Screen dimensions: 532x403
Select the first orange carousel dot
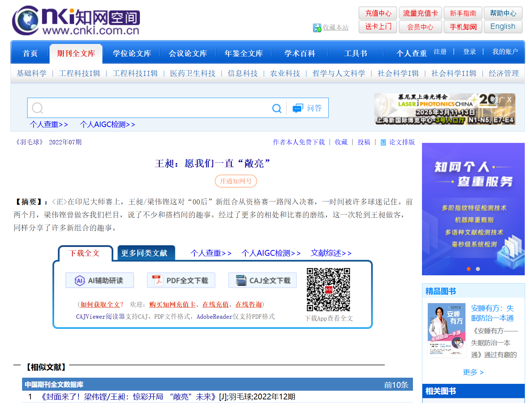(469, 269)
